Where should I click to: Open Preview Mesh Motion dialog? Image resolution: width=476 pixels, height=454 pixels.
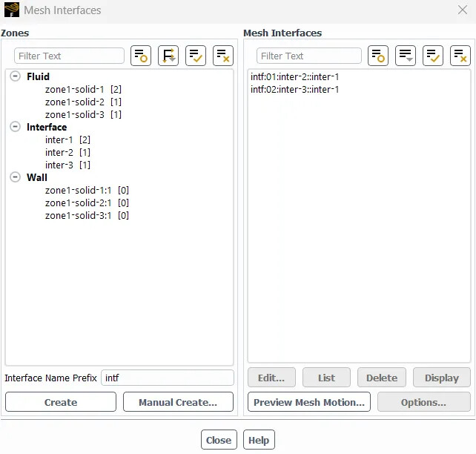[x=309, y=402]
